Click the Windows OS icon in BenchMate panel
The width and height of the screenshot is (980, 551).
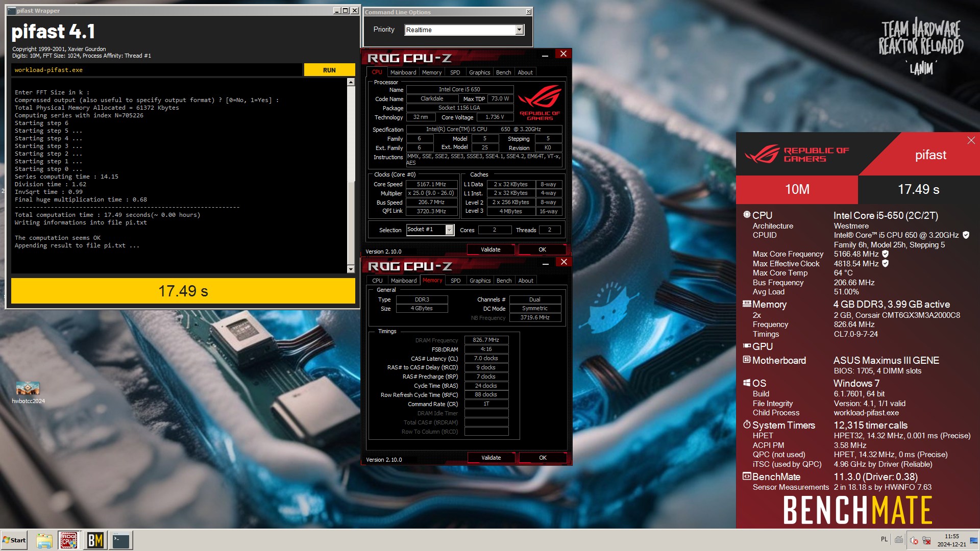747,383
